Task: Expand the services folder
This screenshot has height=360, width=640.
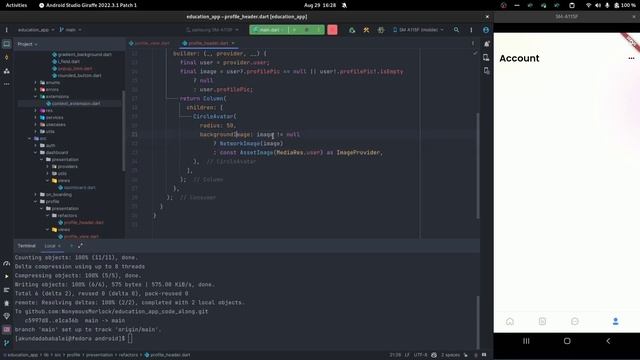Action: tap(36, 118)
